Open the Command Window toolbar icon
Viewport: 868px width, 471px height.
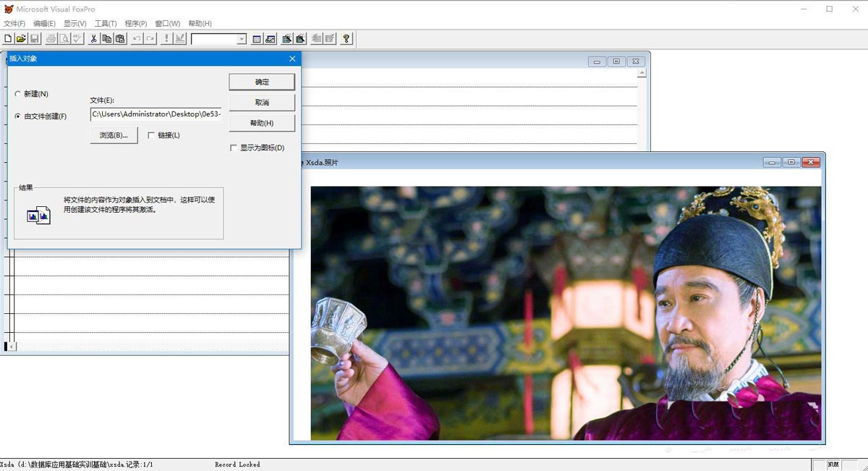tap(257, 39)
